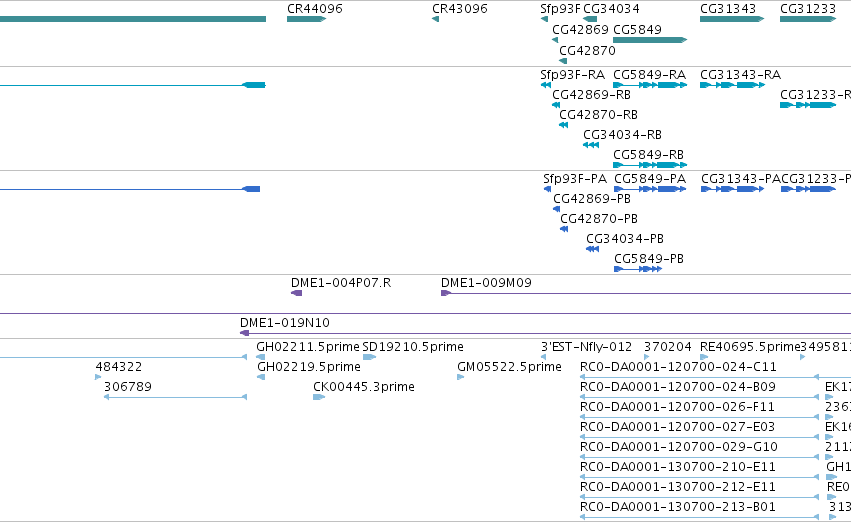
Task: Select BAC clone DME1-019N10 label
Action: (x=284, y=323)
